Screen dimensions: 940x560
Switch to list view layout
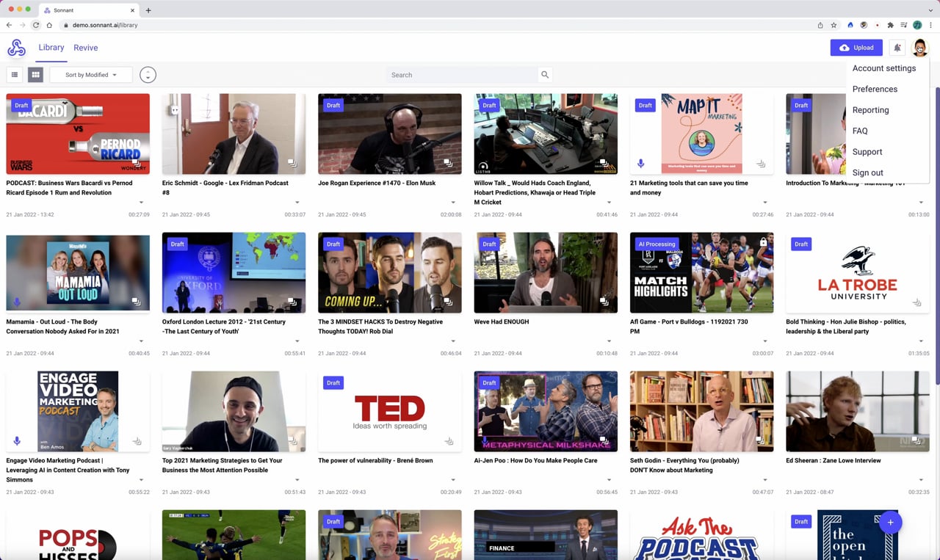coord(14,75)
